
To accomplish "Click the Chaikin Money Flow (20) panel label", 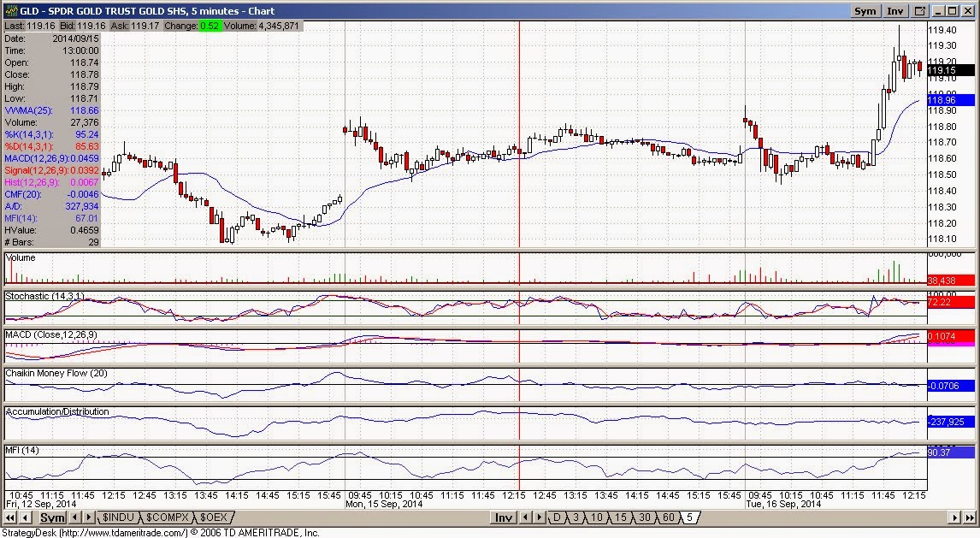I will coord(56,373).
